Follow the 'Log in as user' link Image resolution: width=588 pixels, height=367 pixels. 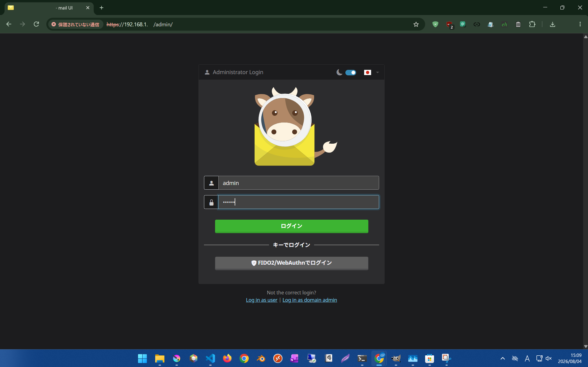pyautogui.click(x=262, y=300)
